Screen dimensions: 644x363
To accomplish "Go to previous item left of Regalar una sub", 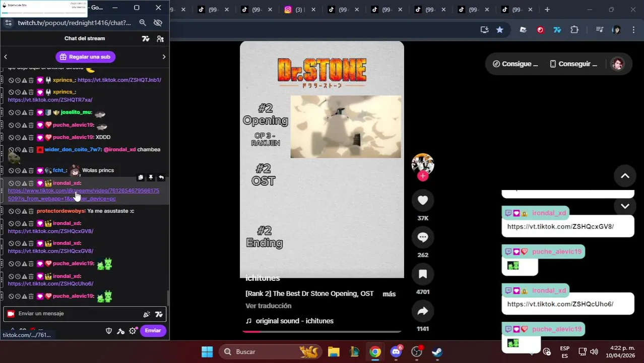I will [6, 57].
